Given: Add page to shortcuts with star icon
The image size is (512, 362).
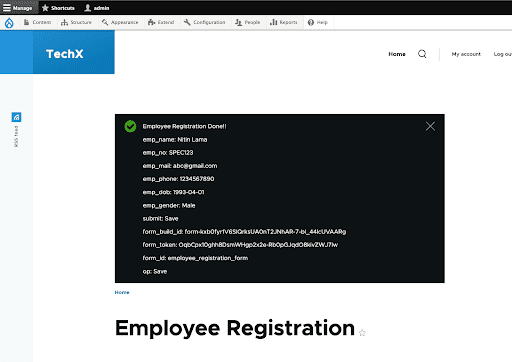Looking at the screenshot, I should coord(362,332).
